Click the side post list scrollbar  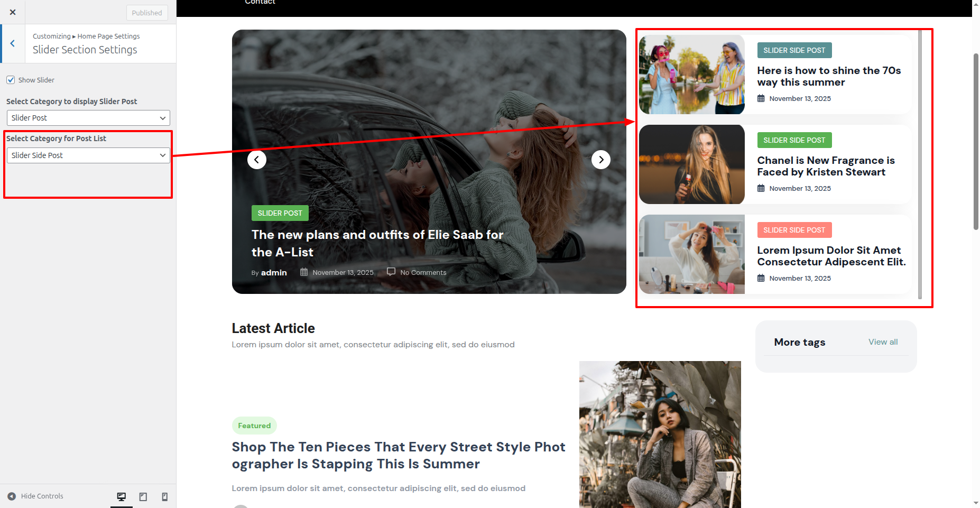[920, 164]
